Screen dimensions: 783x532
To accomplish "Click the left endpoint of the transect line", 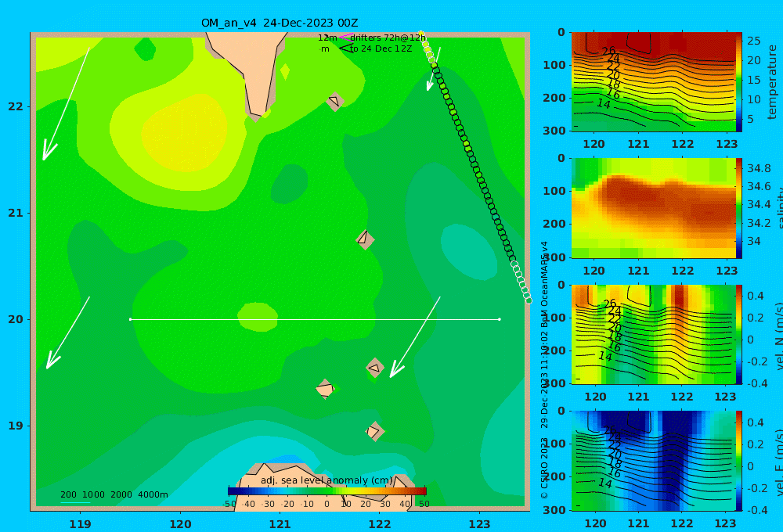I will (130, 319).
